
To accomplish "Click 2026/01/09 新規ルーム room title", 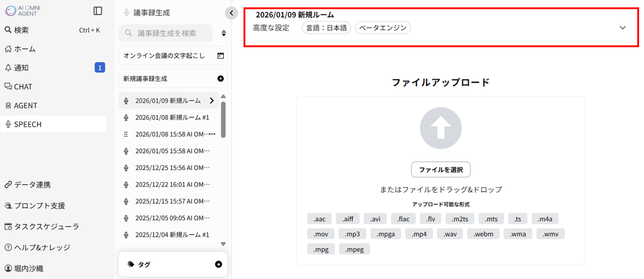I will (295, 15).
